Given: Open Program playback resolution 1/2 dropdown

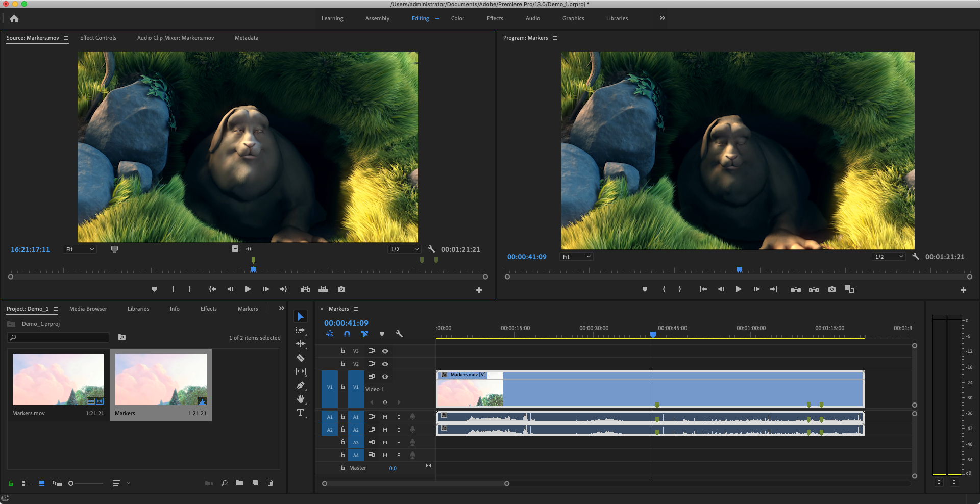Looking at the screenshot, I should 889,257.
